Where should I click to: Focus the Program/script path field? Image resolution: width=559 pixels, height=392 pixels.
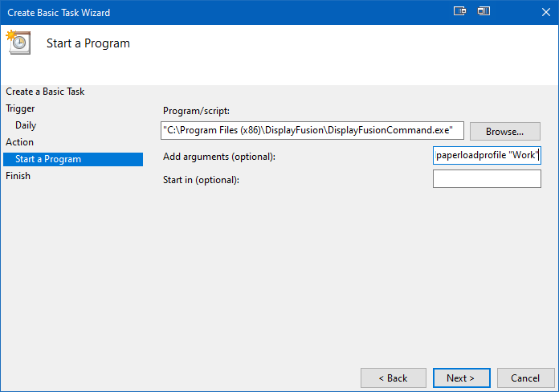coord(312,131)
